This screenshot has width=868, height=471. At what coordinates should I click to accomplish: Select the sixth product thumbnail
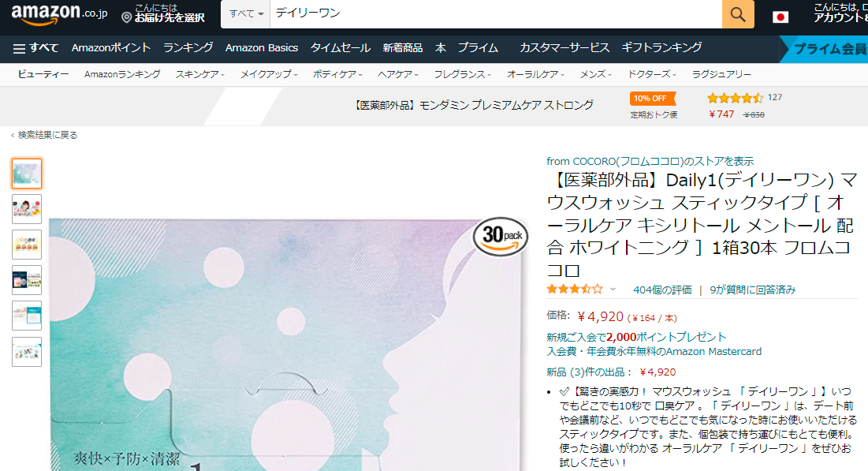click(x=27, y=351)
